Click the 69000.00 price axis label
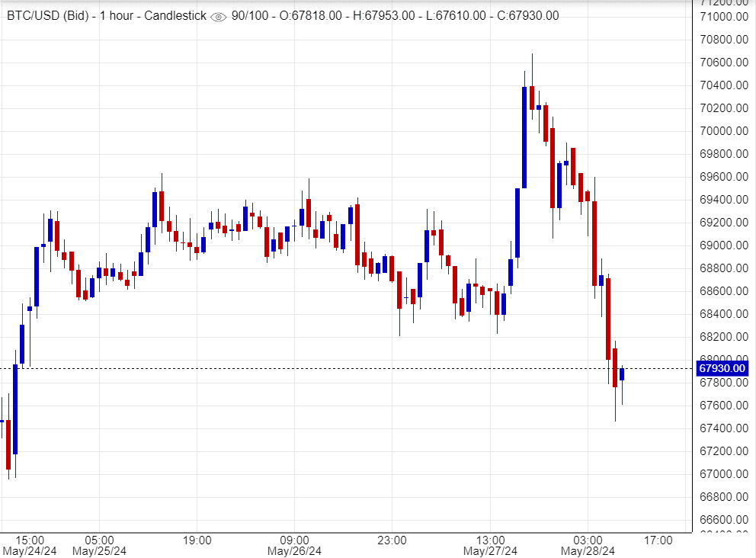756x558 pixels. pyautogui.click(x=722, y=245)
